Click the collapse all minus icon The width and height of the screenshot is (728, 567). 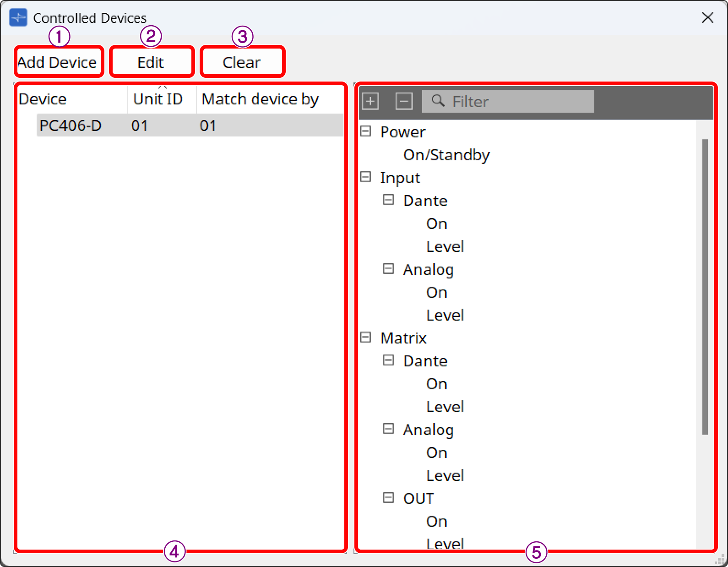404,101
